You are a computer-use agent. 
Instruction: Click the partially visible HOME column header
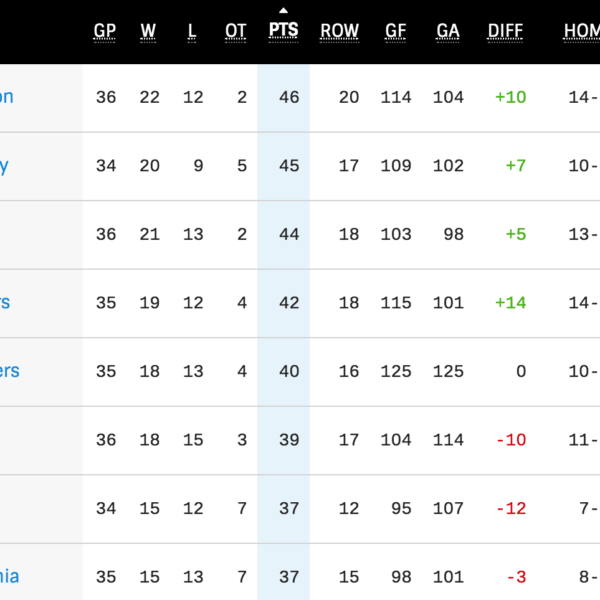coord(581,31)
